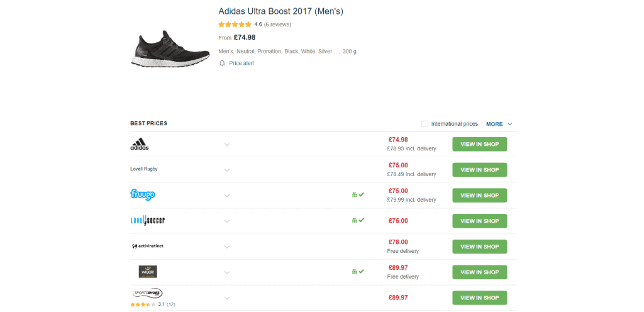
Task: Click the stock status icon in Lovell Soccer row
Action: click(x=358, y=220)
